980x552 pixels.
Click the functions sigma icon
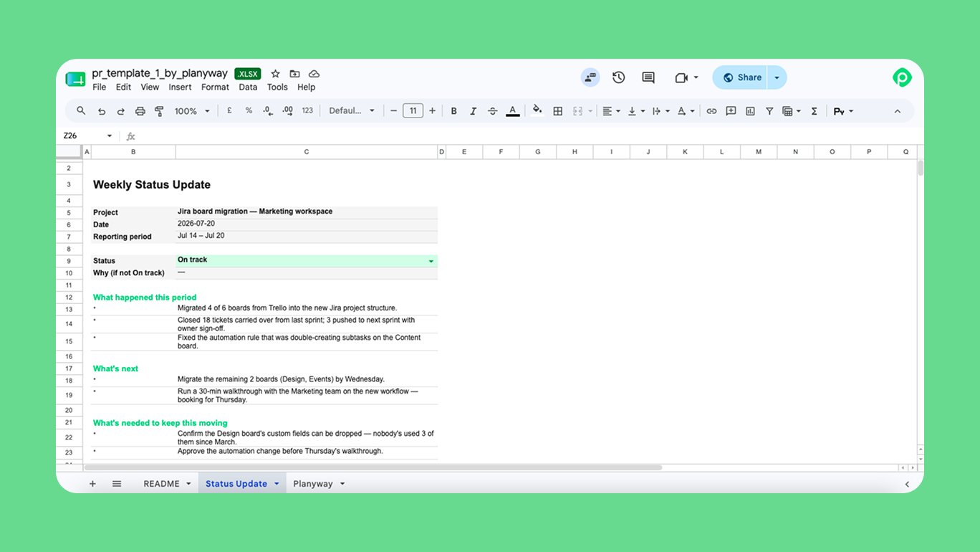(814, 111)
